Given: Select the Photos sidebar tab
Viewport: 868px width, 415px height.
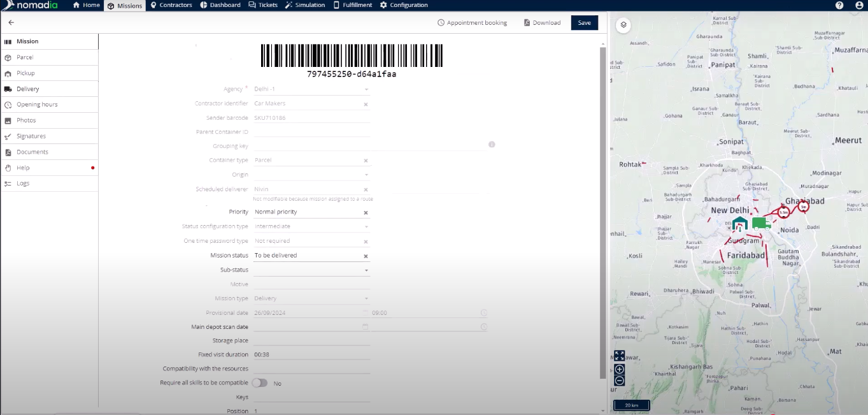Looking at the screenshot, I should click(x=49, y=120).
